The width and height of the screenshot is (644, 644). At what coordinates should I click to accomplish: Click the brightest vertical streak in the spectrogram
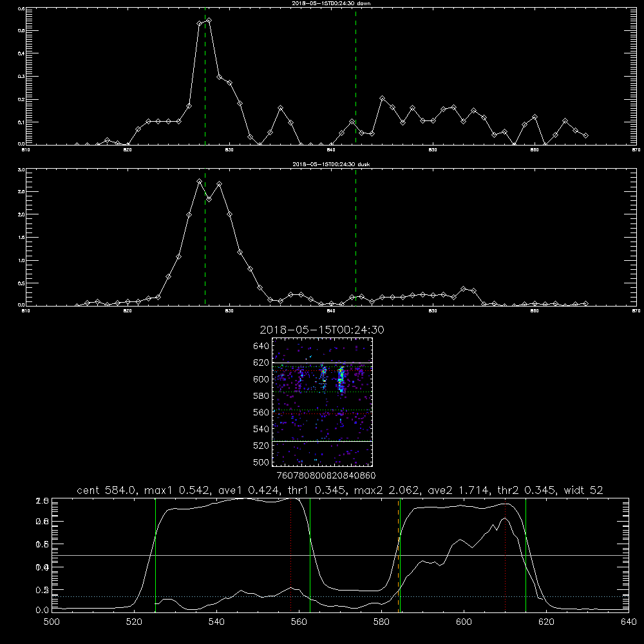pos(341,381)
